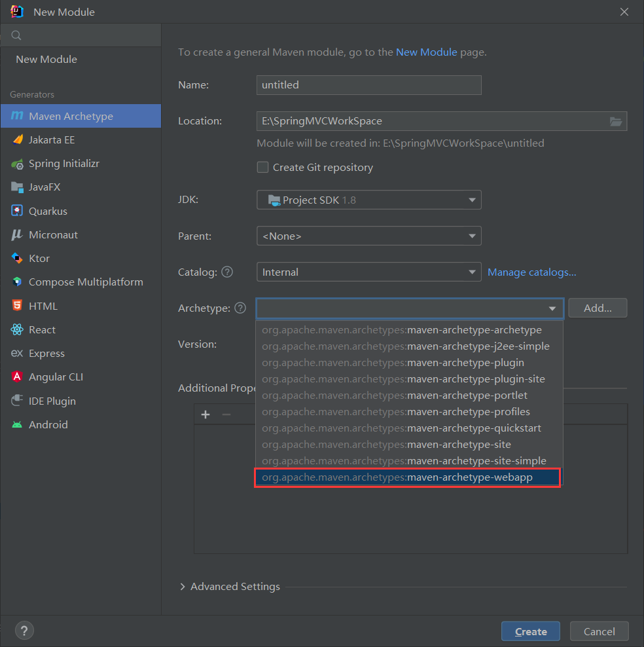Screen dimensions: 644x647
Task: Click the JavaFX folder icon
Action: [17, 187]
